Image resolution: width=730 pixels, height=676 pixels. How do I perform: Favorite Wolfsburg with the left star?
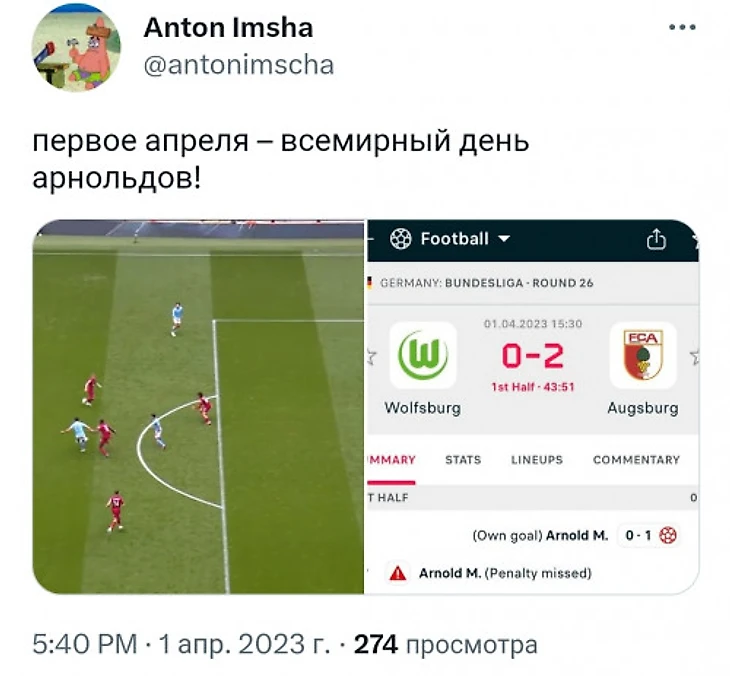[x=372, y=357]
